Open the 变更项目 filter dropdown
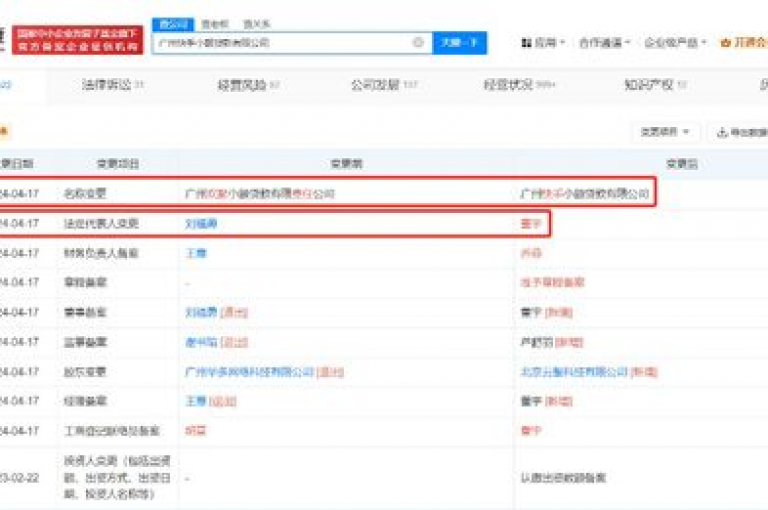Viewport: 768px width, 510px height. coord(664,132)
